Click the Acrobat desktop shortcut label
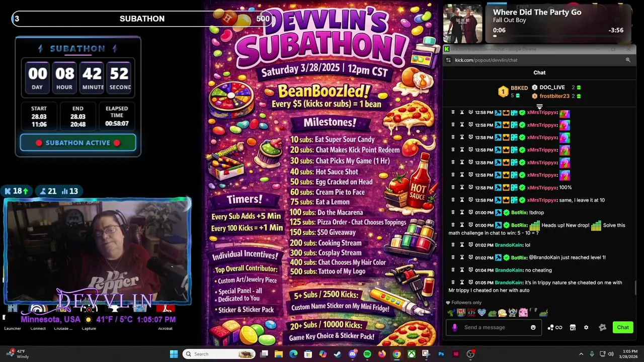 165,328
